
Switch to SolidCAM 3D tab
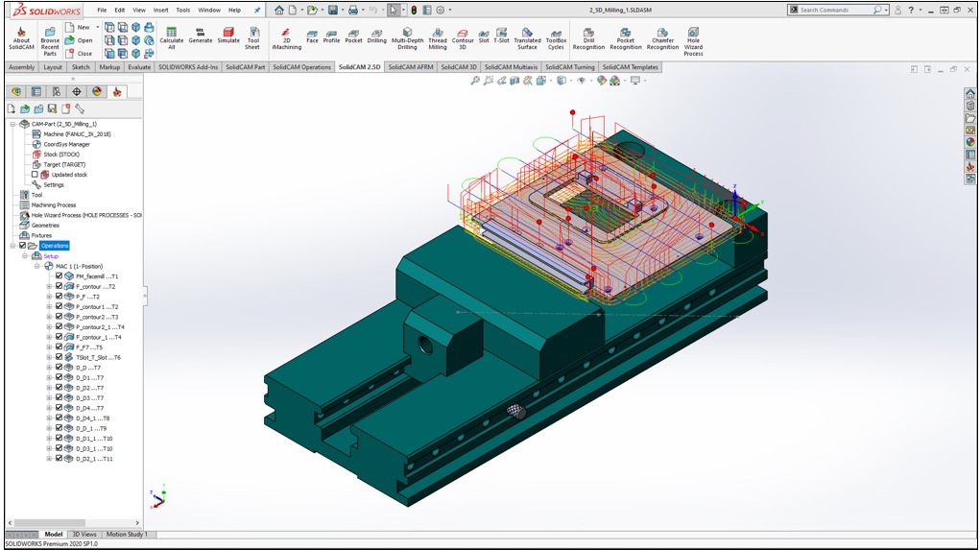click(x=459, y=67)
